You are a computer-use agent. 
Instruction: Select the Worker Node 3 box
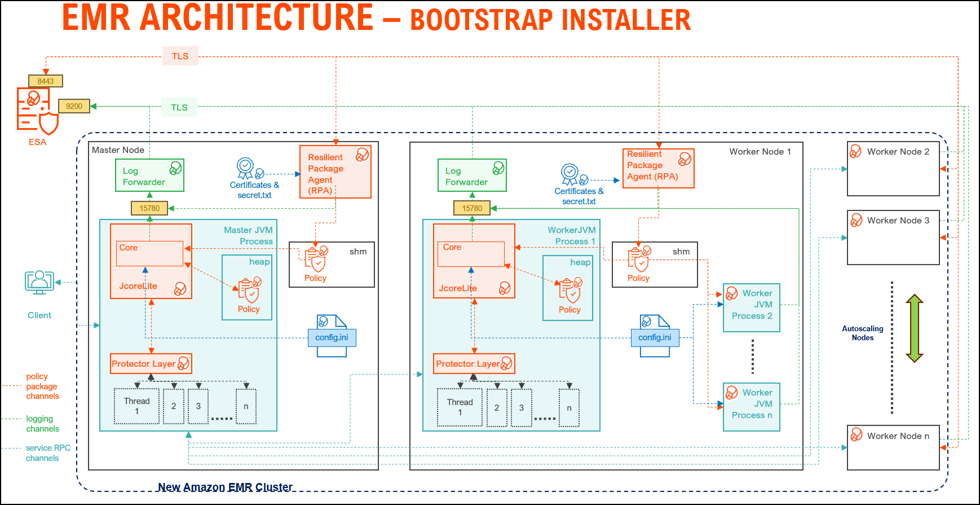(893, 237)
